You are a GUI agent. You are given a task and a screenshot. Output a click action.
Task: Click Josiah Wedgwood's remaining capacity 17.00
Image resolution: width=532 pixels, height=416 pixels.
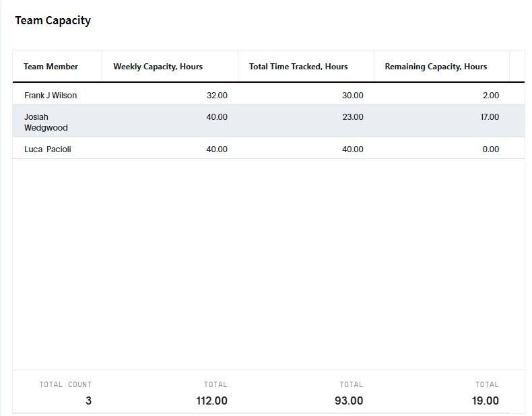tap(490, 117)
